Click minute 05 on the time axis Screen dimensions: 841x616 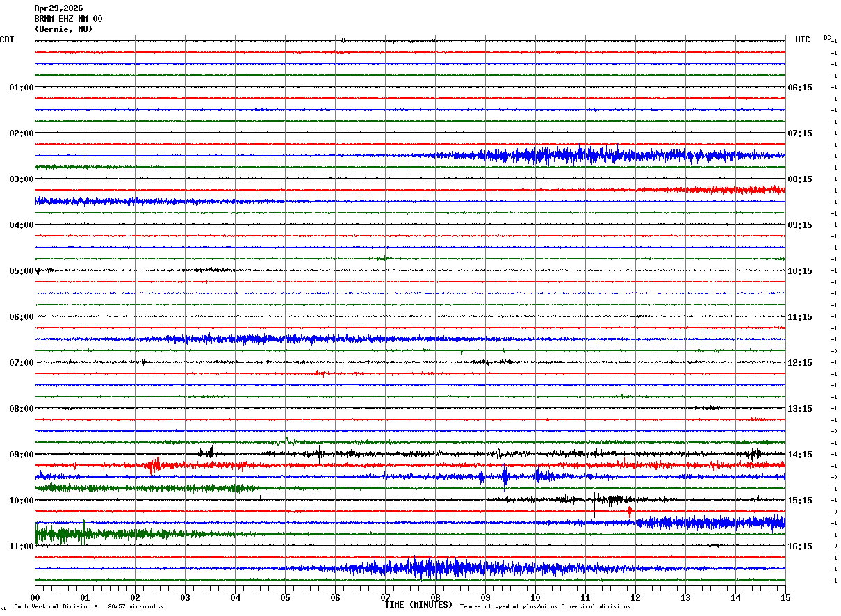[285, 597]
